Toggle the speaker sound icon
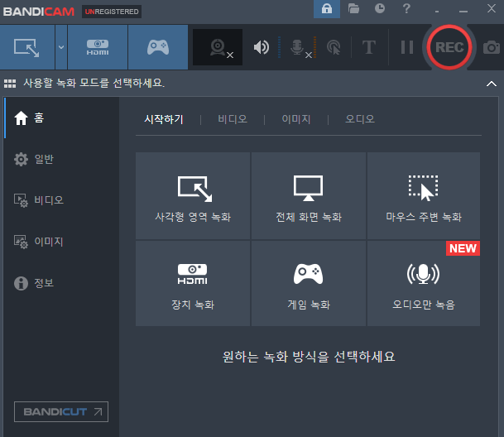Image resolution: width=504 pixels, height=437 pixels. click(262, 47)
